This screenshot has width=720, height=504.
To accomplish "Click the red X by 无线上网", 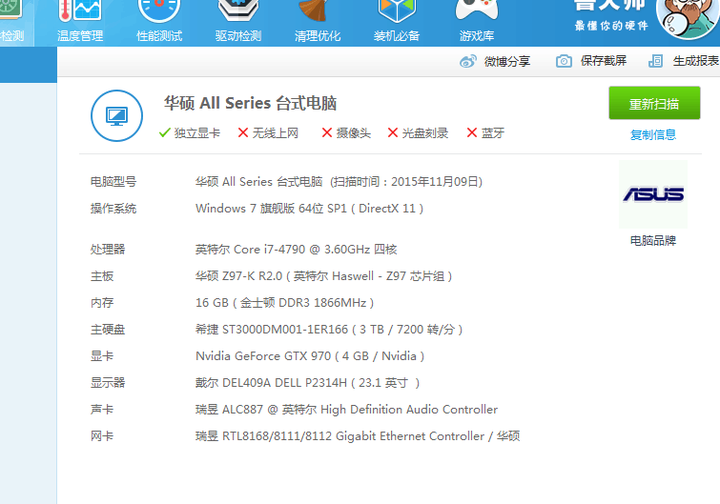I will pos(243,133).
